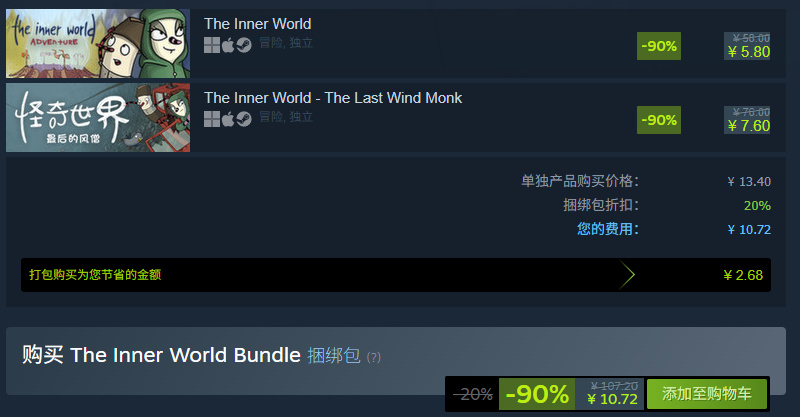Click Apple icon under The Last Wind Monk
This screenshot has width=800, height=417.
(228, 119)
